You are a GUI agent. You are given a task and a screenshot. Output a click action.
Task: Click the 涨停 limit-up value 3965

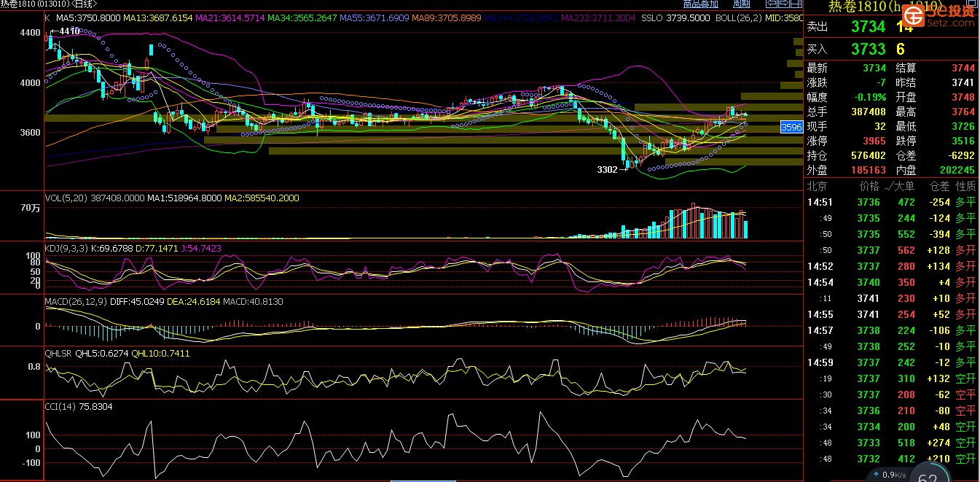[x=874, y=141]
